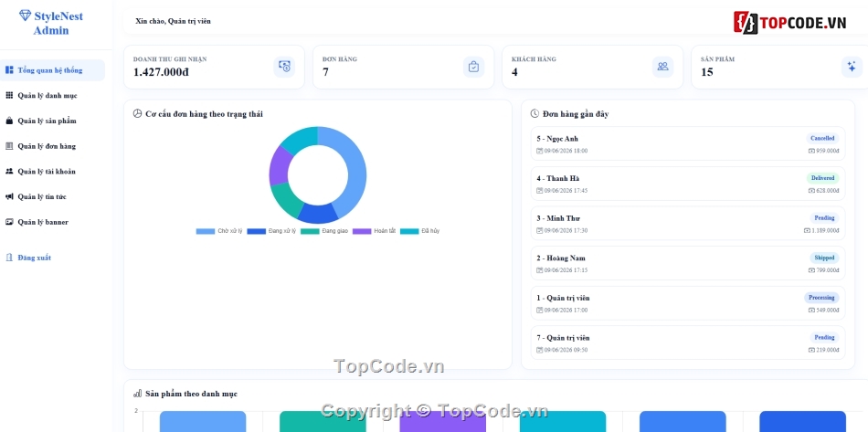Open recent order 1 - Quản trị viên
The image size is (868, 432).
point(688,303)
